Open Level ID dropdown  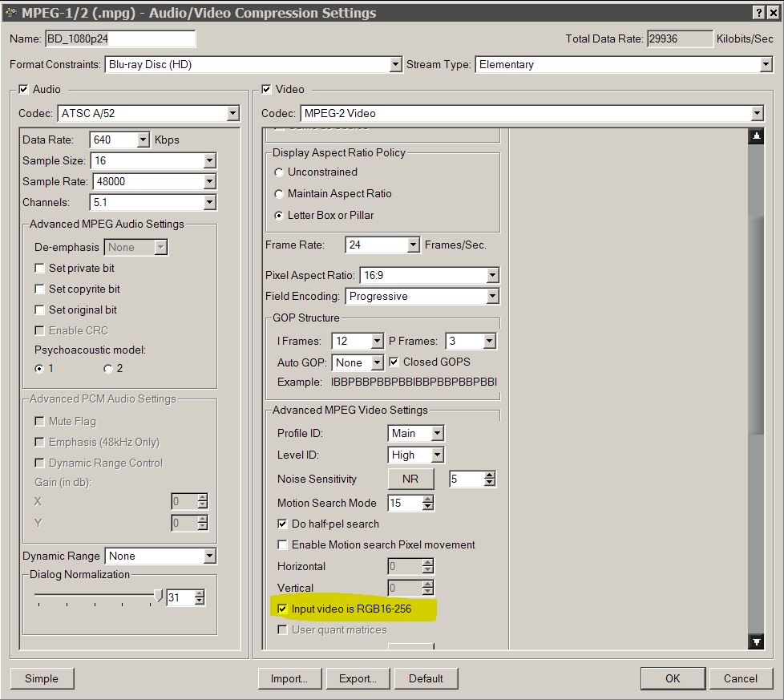click(438, 455)
